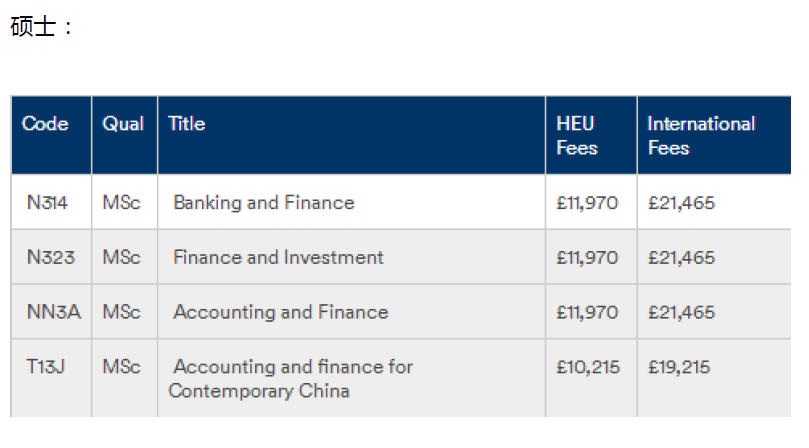Click the HEU Fees column header
Screen dimensions: 809x448
(577, 136)
